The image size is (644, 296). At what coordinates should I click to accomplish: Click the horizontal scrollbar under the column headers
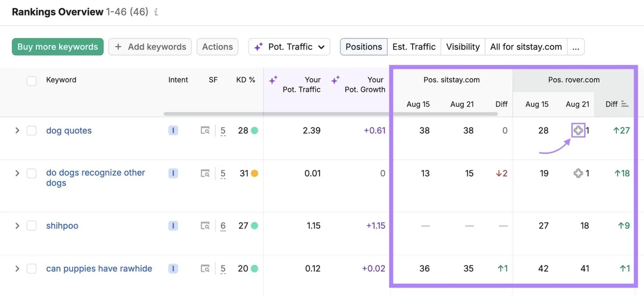pos(331,114)
